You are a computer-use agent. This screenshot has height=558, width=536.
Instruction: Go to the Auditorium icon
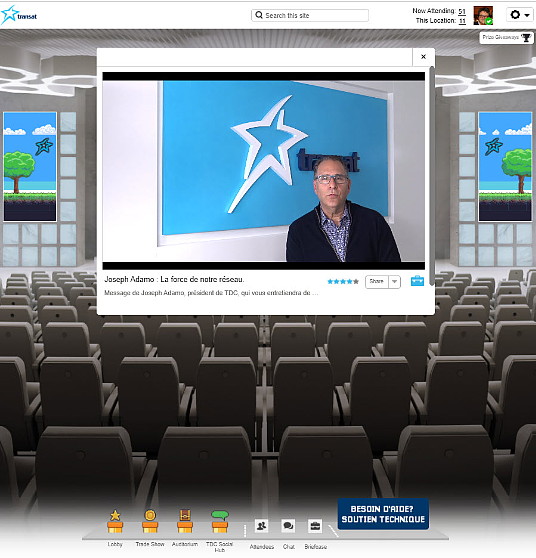tap(185, 521)
